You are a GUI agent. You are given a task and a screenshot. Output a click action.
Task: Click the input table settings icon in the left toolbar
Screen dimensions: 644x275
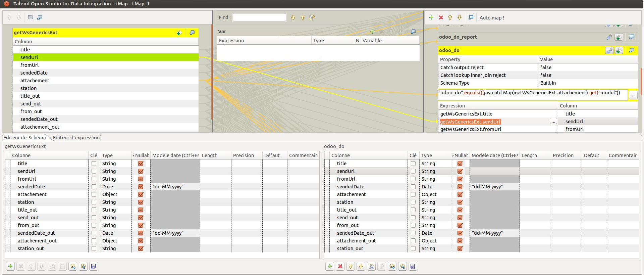click(30, 17)
